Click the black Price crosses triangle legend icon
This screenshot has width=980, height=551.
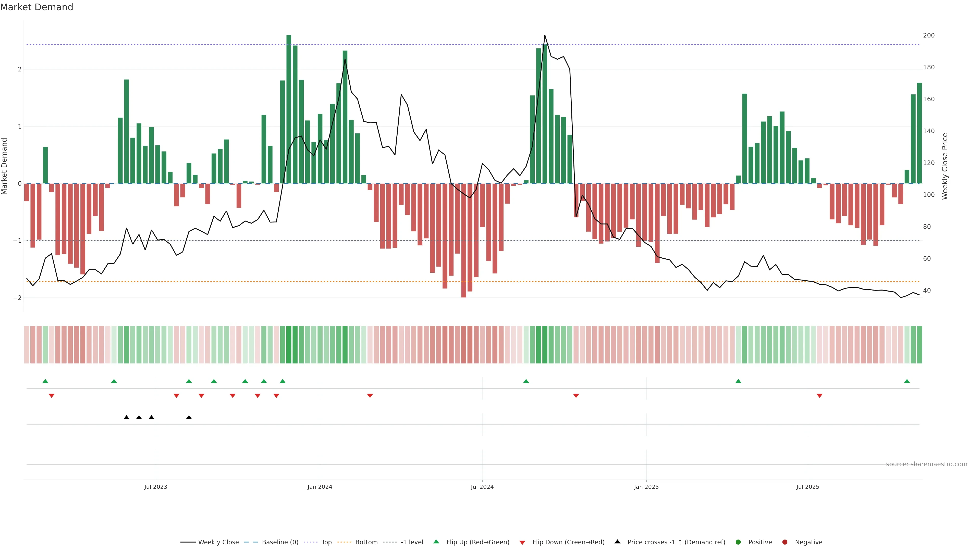coord(617,542)
